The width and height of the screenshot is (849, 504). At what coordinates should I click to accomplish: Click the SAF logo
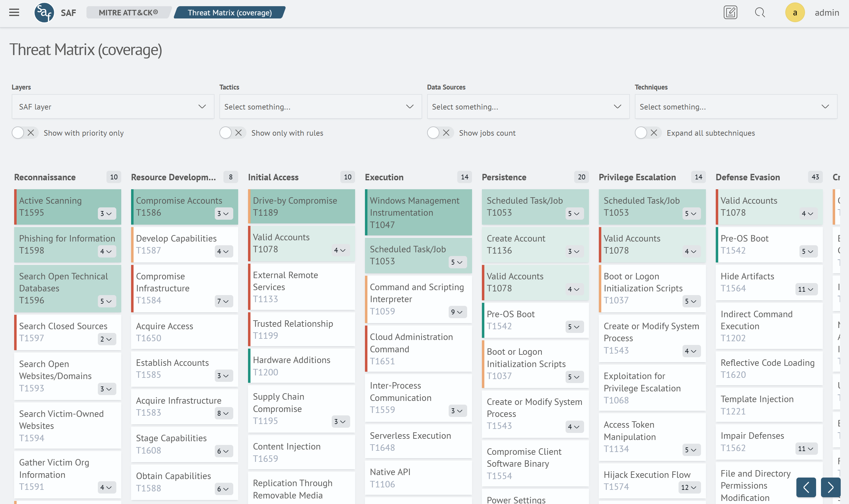[x=45, y=12]
